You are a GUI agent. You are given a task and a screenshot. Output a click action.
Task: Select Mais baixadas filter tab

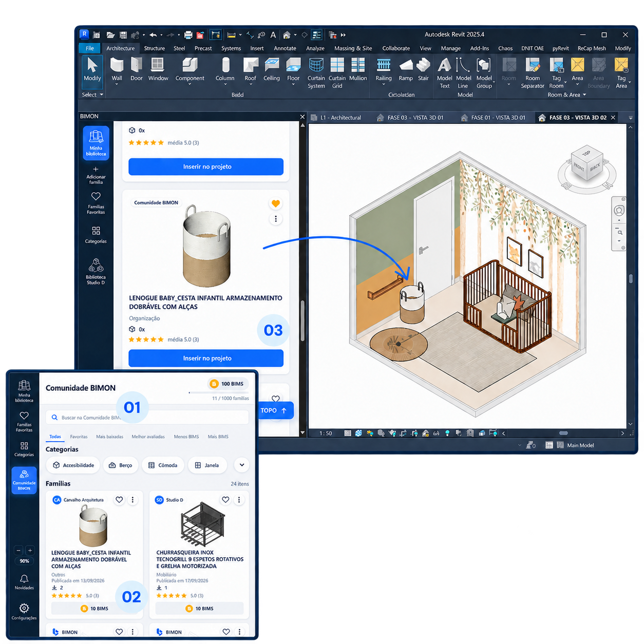(x=109, y=437)
